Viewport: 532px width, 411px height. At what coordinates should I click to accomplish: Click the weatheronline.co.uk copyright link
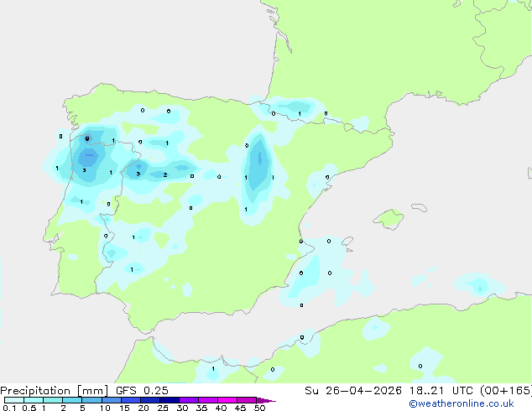tap(461, 403)
